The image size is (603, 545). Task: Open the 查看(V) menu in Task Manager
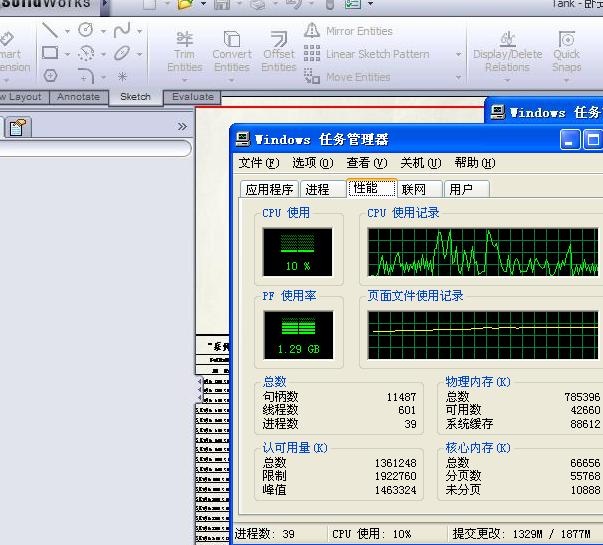coord(366,163)
